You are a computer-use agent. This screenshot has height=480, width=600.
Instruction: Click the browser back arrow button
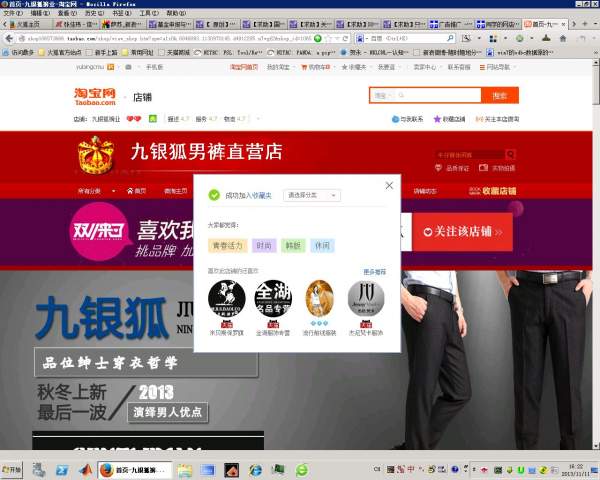[x=9, y=38]
